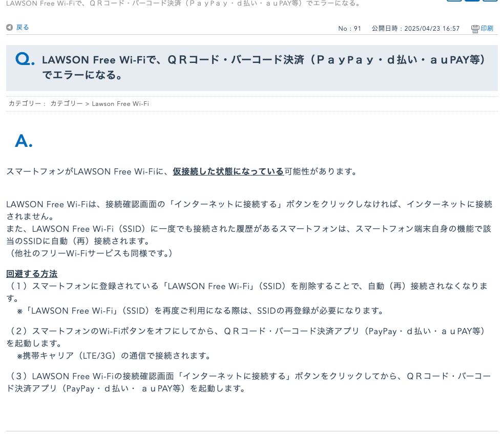Click the printer icon

(475, 29)
